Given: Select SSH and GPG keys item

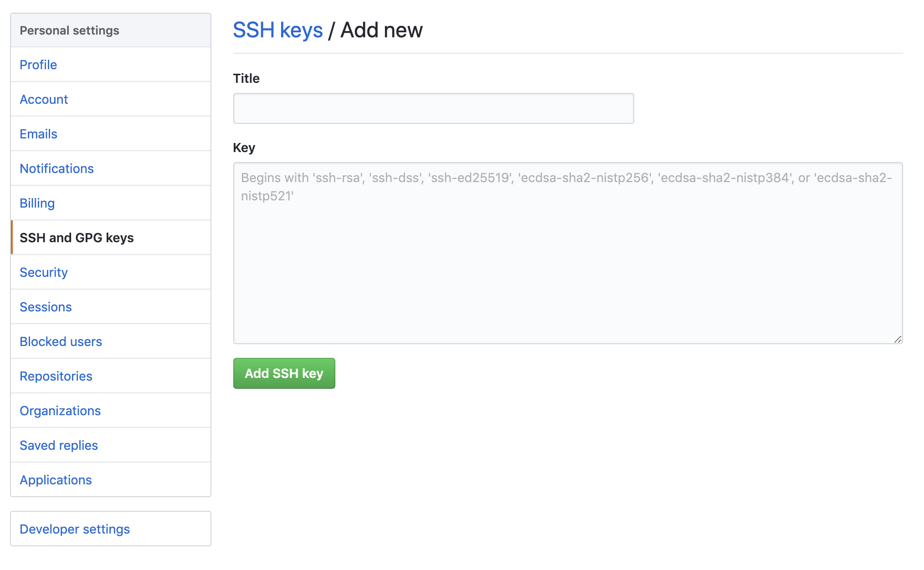Looking at the screenshot, I should click(x=77, y=238).
